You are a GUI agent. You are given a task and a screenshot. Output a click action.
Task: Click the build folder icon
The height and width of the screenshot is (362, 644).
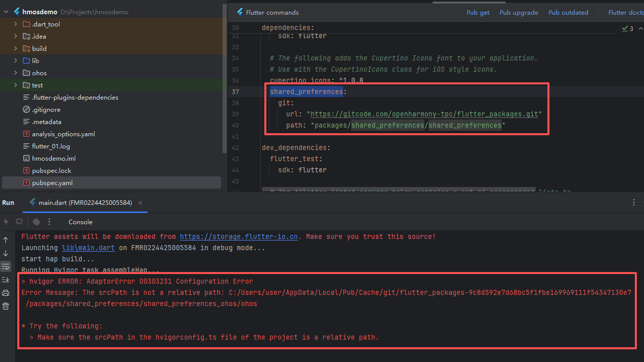[x=27, y=48]
